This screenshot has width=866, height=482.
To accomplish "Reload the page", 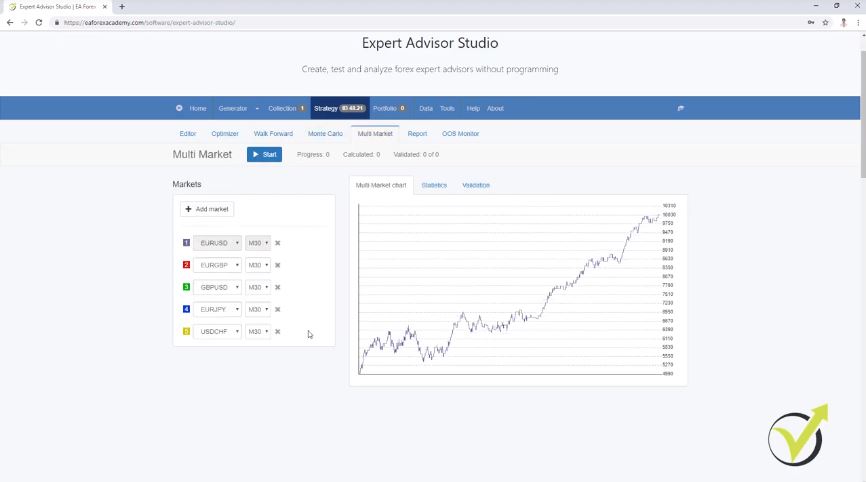I will tap(39, 23).
